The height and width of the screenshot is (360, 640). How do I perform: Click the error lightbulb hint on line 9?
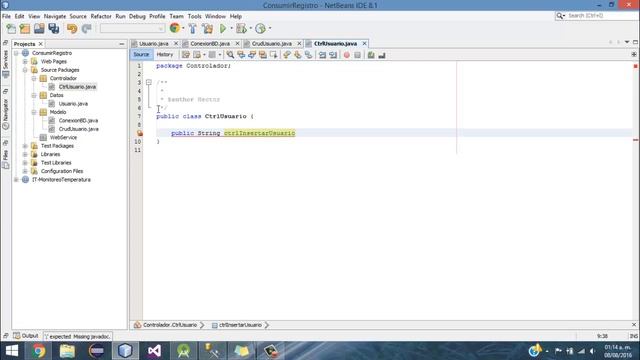[x=140, y=133]
